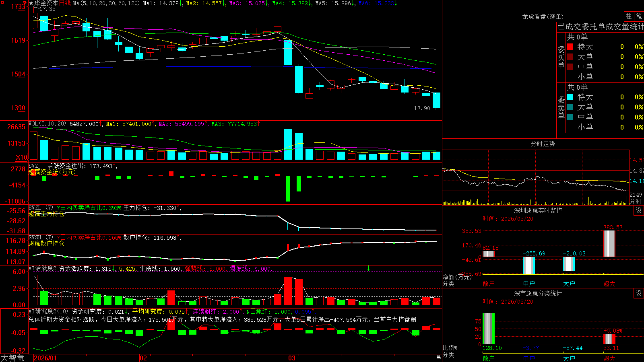Click the 02 month marker on timeline

click(x=143, y=358)
